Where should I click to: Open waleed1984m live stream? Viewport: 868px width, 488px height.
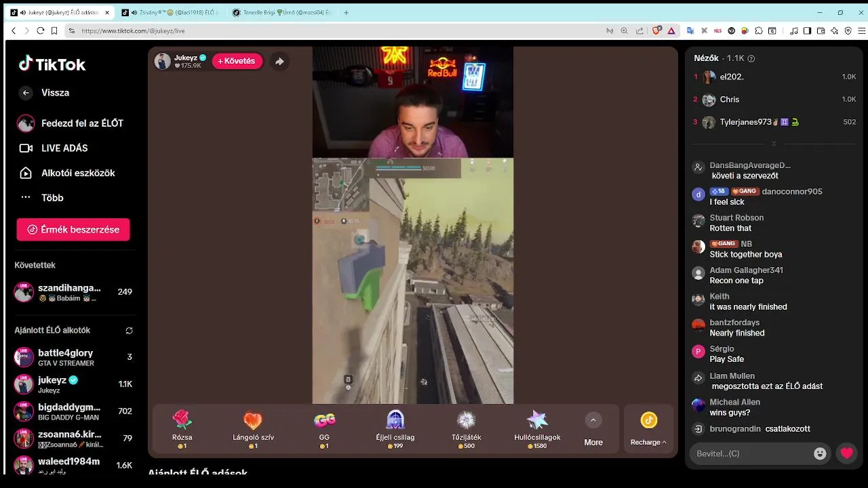point(73,465)
